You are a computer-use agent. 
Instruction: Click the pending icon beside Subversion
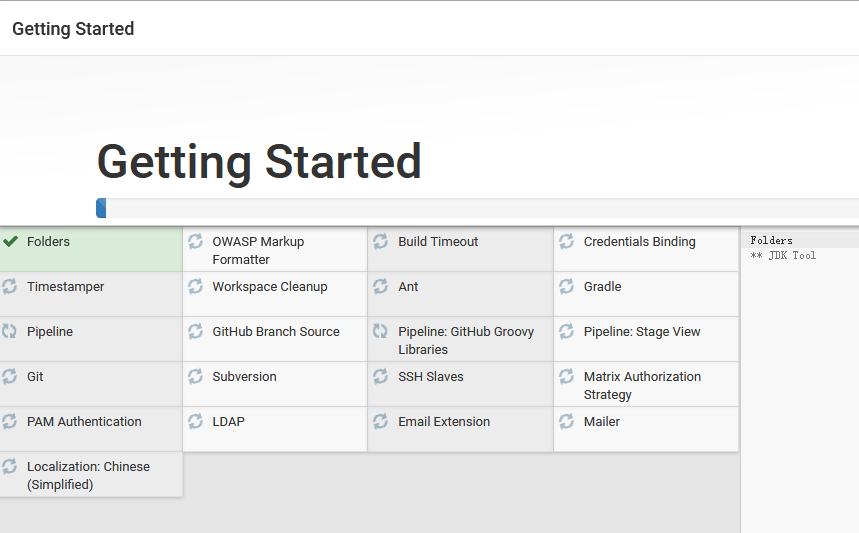[x=196, y=376]
